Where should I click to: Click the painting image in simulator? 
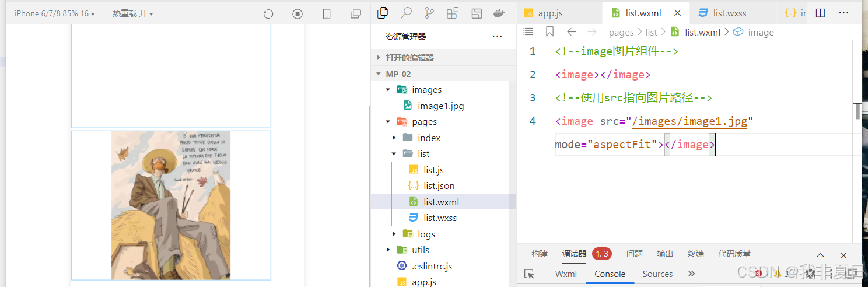(x=171, y=205)
